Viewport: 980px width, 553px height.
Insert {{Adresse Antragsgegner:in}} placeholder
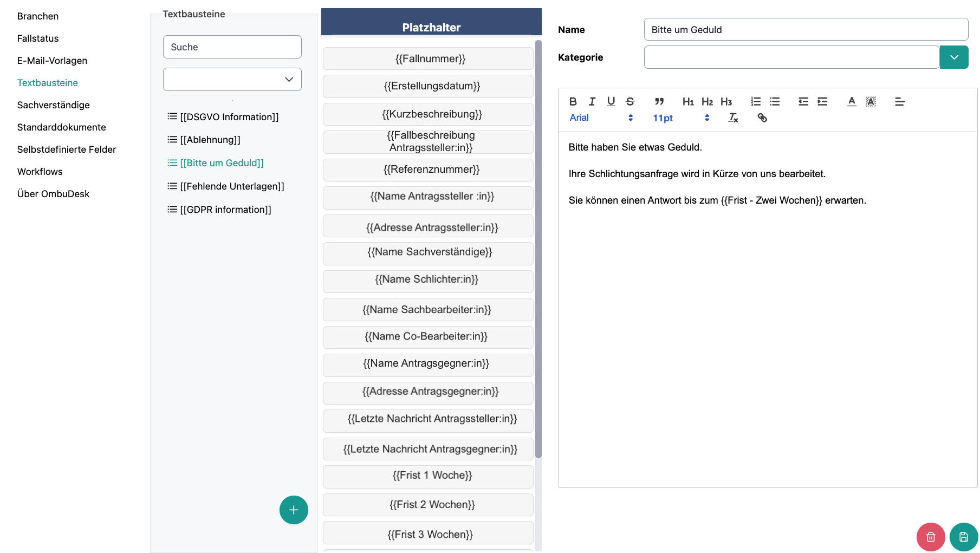428,393
